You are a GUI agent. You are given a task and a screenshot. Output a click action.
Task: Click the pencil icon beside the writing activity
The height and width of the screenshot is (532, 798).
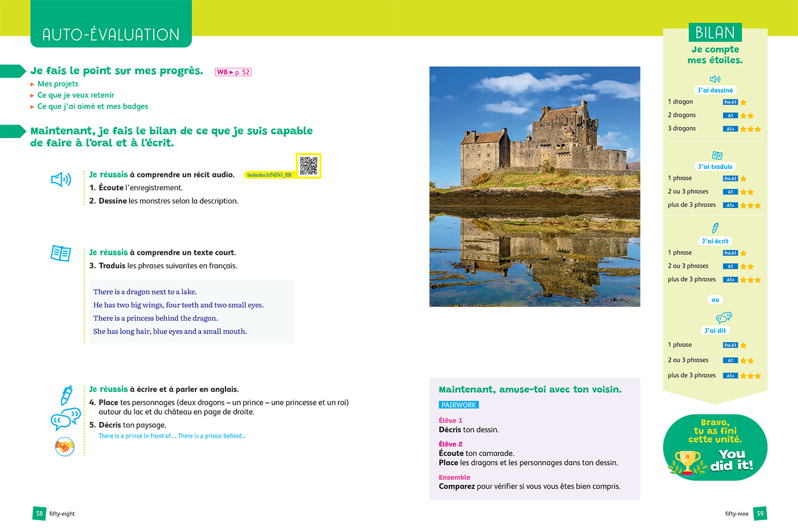coord(66,396)
